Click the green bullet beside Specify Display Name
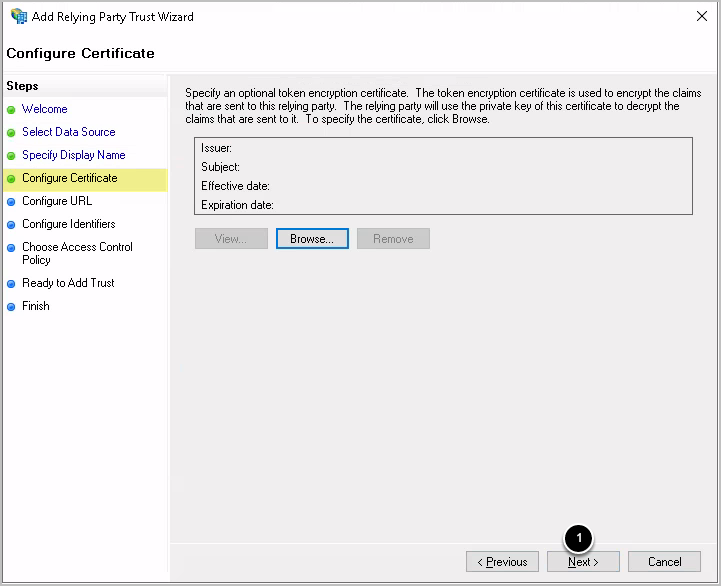This screenshot has height=586, width=721. point(11,156)
